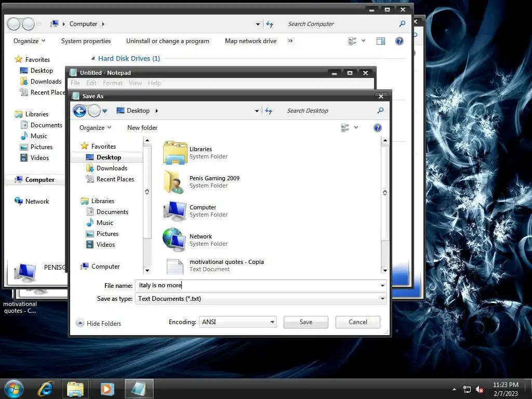Click Help icon in Computer window toolbar
Image resolution: width=532 pixels, height=399 pixels.
400,41
